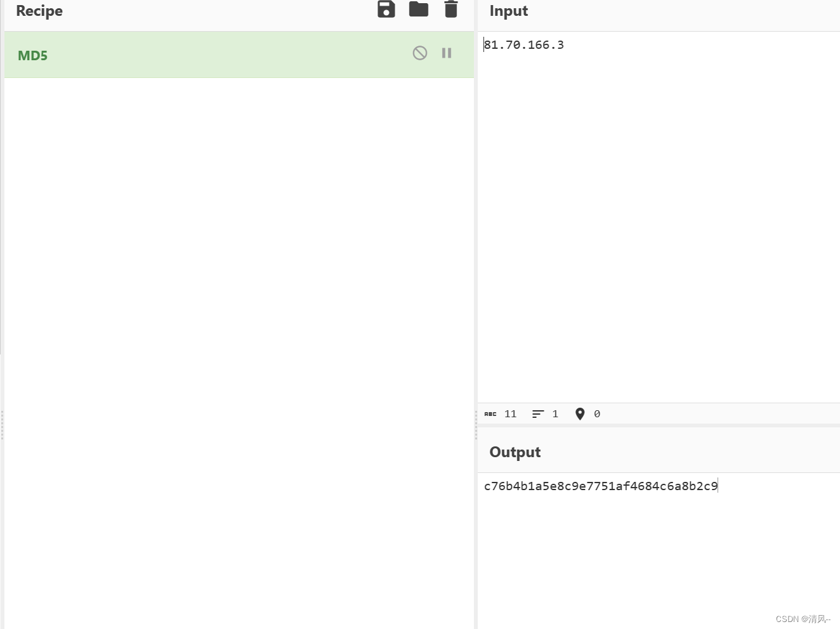The height and width of the screenshot is (629, 840).
Task: Set breakpoint on MD5 with pause icon
Action: (447, 53)
